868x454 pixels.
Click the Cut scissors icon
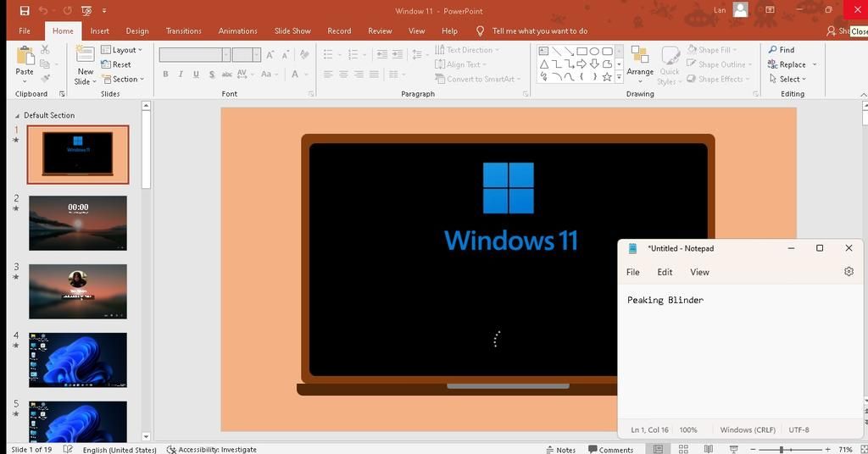[46, 50]
